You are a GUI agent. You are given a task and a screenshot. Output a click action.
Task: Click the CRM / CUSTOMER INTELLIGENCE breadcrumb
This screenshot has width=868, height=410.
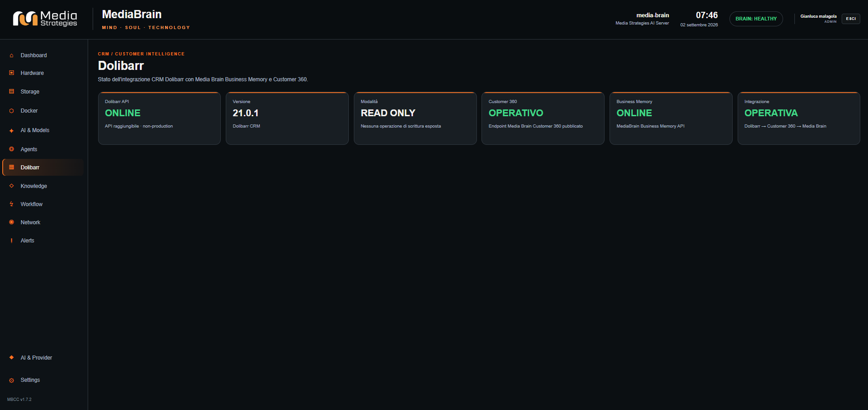[x=141, y=54]
